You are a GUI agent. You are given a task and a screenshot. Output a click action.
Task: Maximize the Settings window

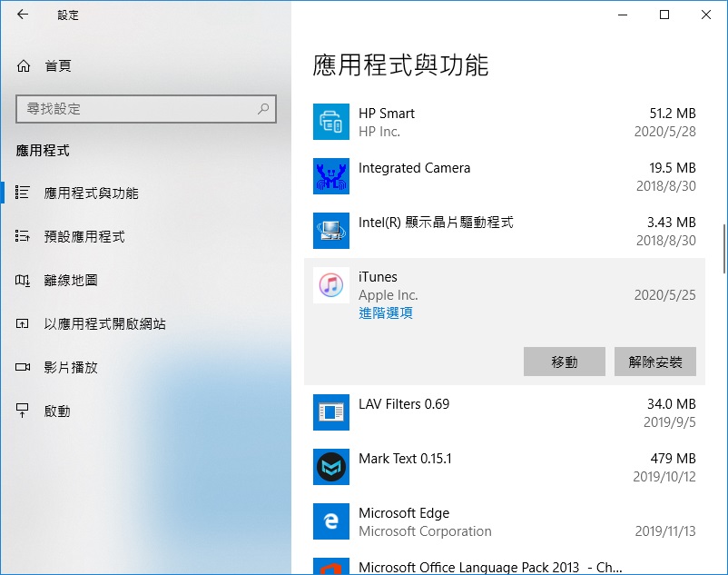pyautogui.click(x=664, y=15)
